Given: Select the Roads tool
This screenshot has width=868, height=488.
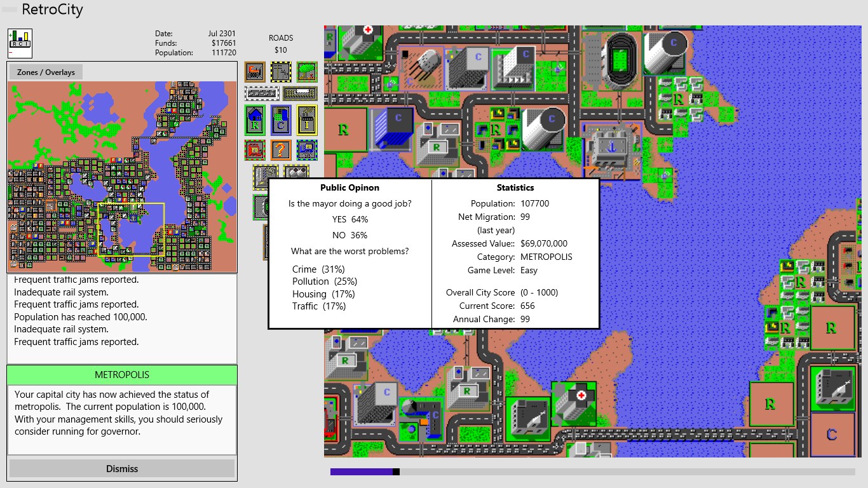Looking at the screenshot, I should click(x=281, y=71).
